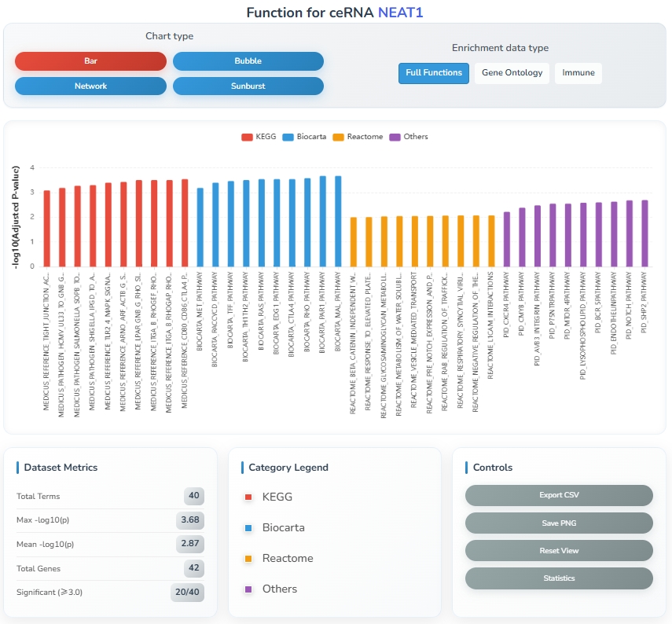Click the red KEGG swatch in Category Legend
The width and height of the screenshot is (672, 624).
pyautogui.click(x=248, y=497)
